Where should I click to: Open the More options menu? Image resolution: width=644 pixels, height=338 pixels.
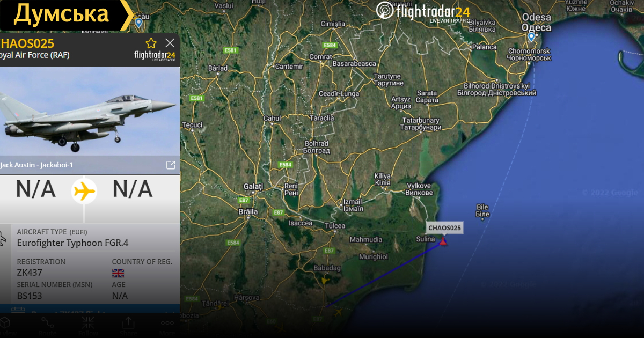point(167,325)
